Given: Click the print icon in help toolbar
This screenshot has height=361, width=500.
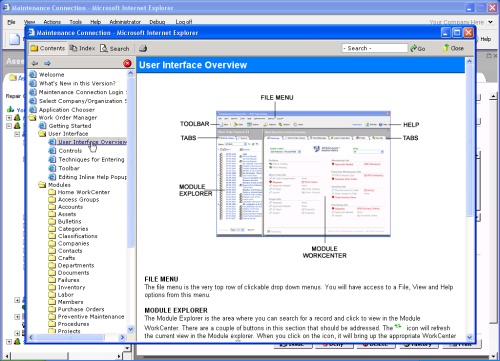Looking at the screenshot, I should [143, 48].
